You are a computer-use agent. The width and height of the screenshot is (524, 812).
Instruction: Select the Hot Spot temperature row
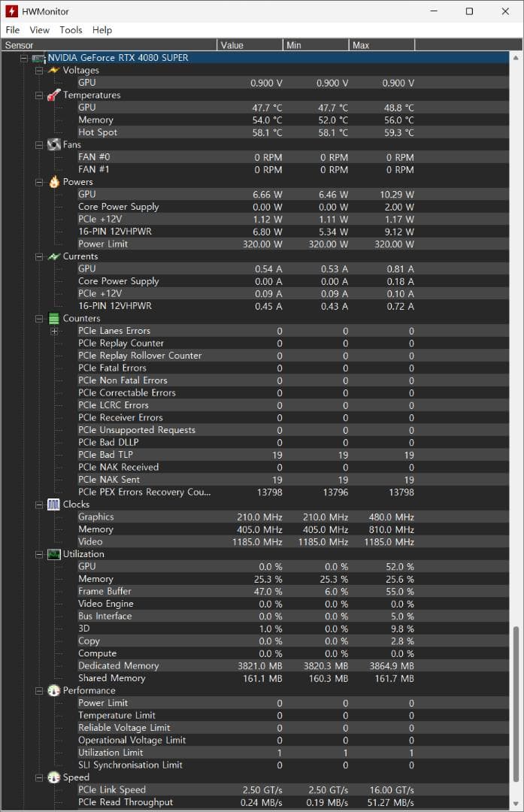point(292,132)
